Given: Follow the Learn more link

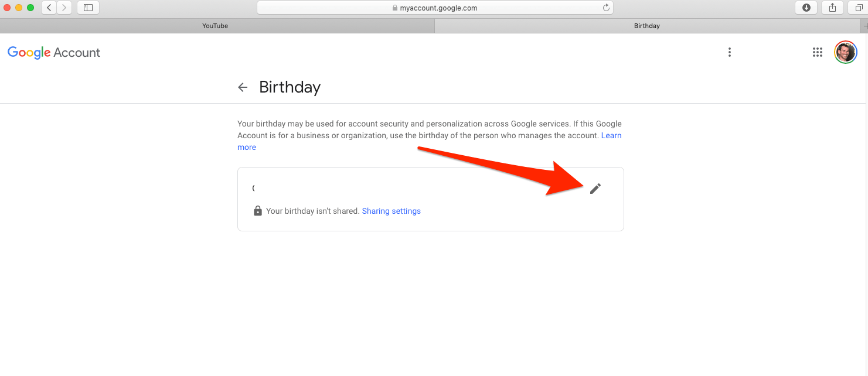Looking at the screenshot, I should 611,135.
